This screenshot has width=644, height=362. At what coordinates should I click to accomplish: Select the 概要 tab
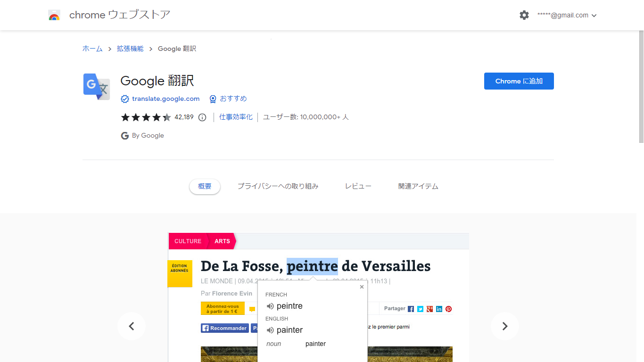(x=205, y=186)
